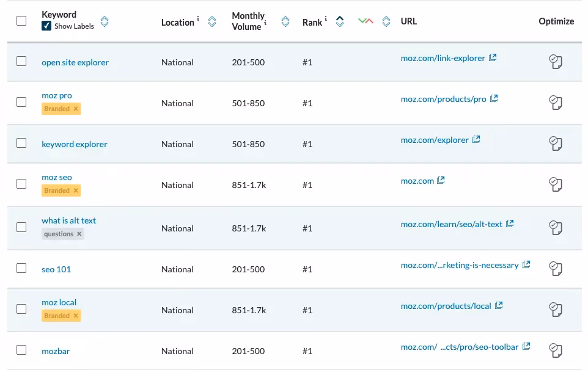Click the Location column sort arrows
Viewport: 588px width, 370px height.
tap(212, 21)
